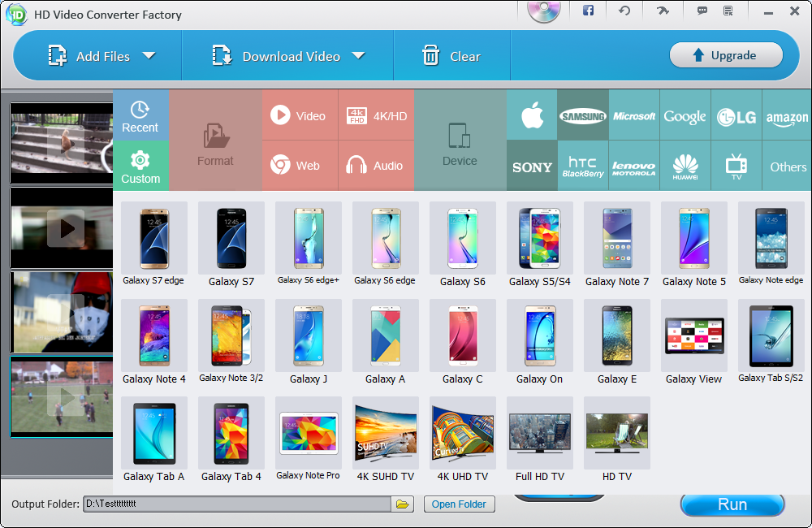This screenshot has height=528, width=812.
Task: Pick the Galaxy S6 profile
Action: [463, 245]
